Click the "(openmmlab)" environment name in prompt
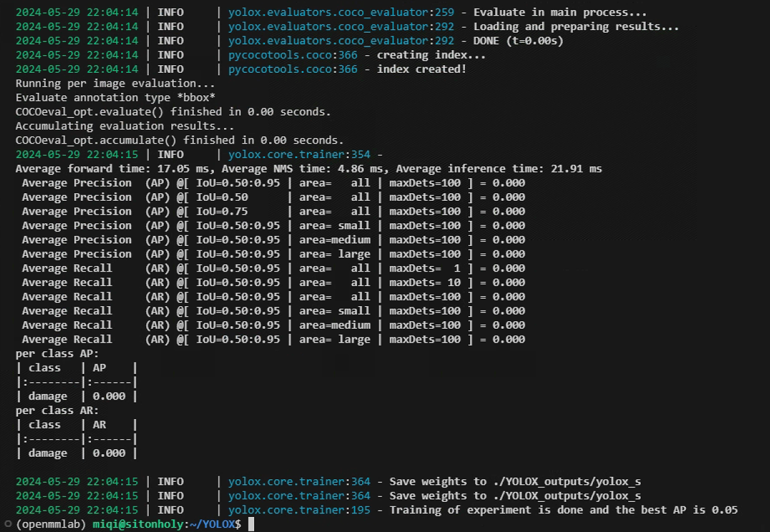Image resolution: width=770 pixels, height=532 pixels. [51, 524]
